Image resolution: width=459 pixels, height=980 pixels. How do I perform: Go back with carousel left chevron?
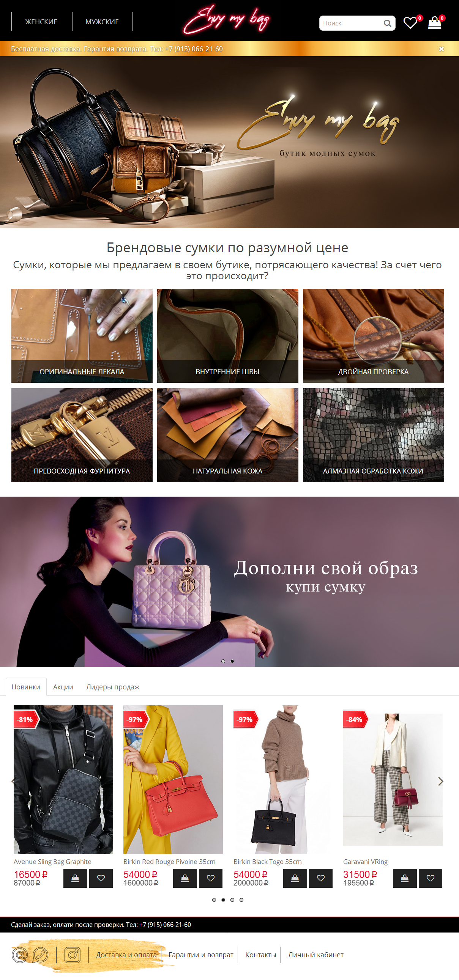click(x=13, y=782)
